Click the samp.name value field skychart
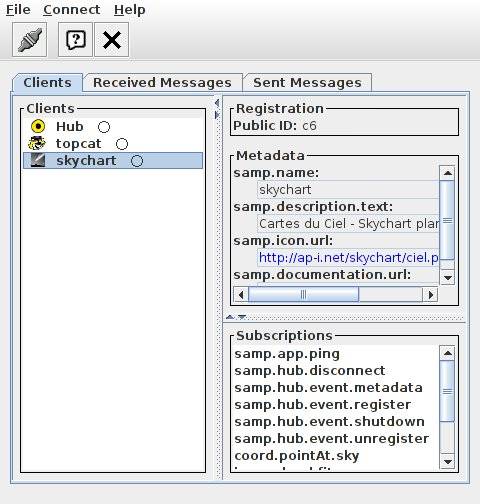The image size is (480, 504). [348, 190]
